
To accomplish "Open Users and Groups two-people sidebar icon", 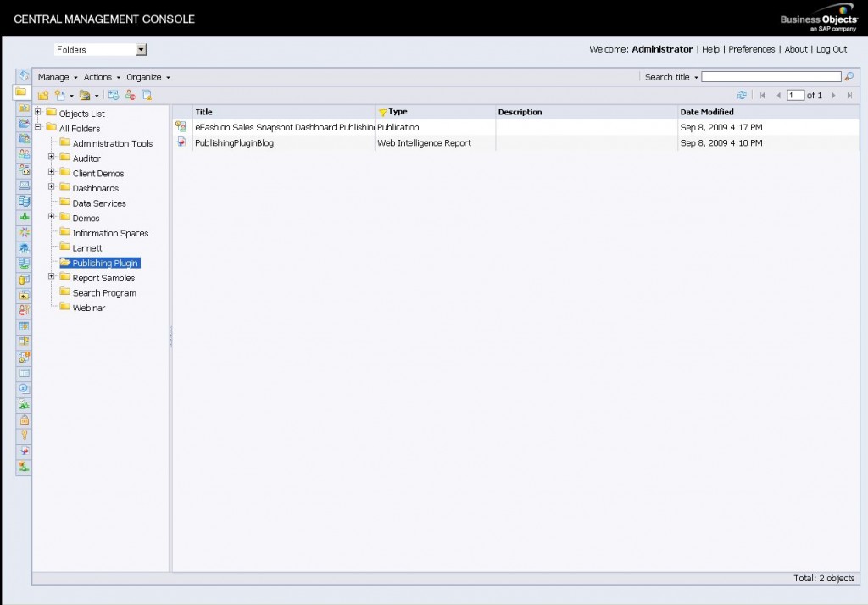I will click(x=24, y=154).
